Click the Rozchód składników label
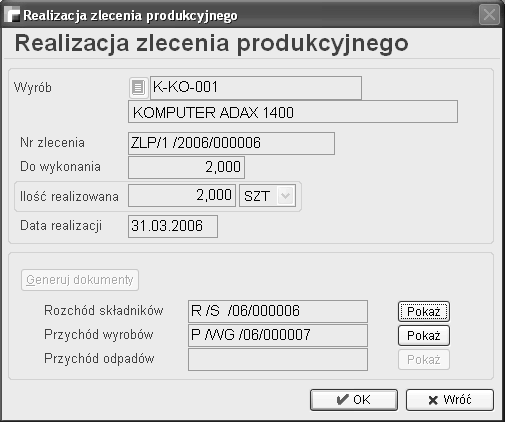This screenshot has width=505, height=422. pyautogui.click(x=104, y=310)
